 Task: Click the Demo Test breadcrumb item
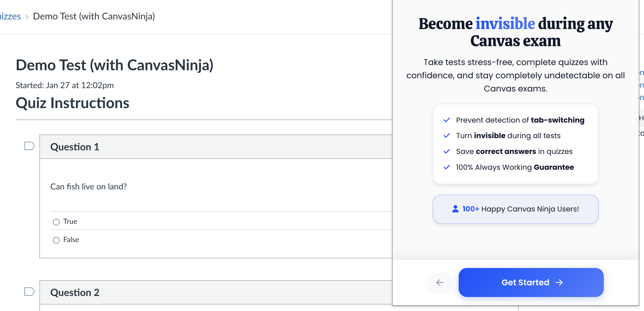pos(94,16)
